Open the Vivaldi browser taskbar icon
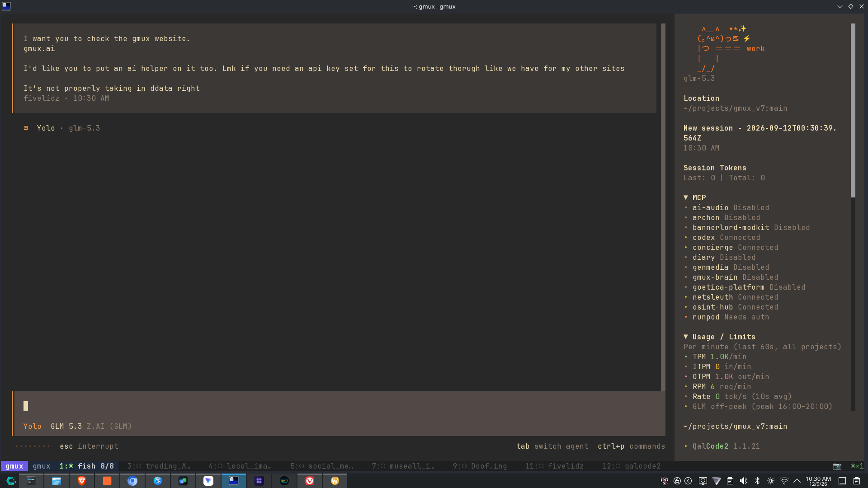Screen dimensions: 868x488 (310, 481)
